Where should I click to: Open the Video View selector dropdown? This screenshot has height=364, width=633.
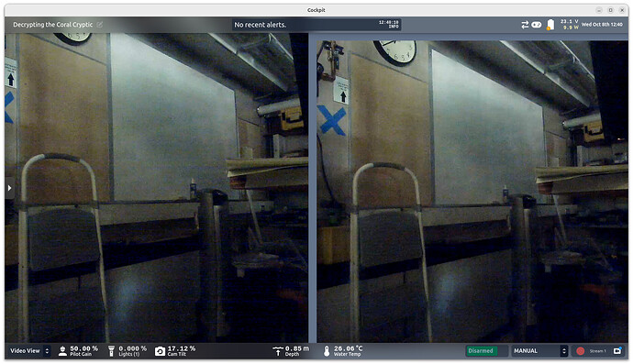pyautogui.click(x=29, y=351)
